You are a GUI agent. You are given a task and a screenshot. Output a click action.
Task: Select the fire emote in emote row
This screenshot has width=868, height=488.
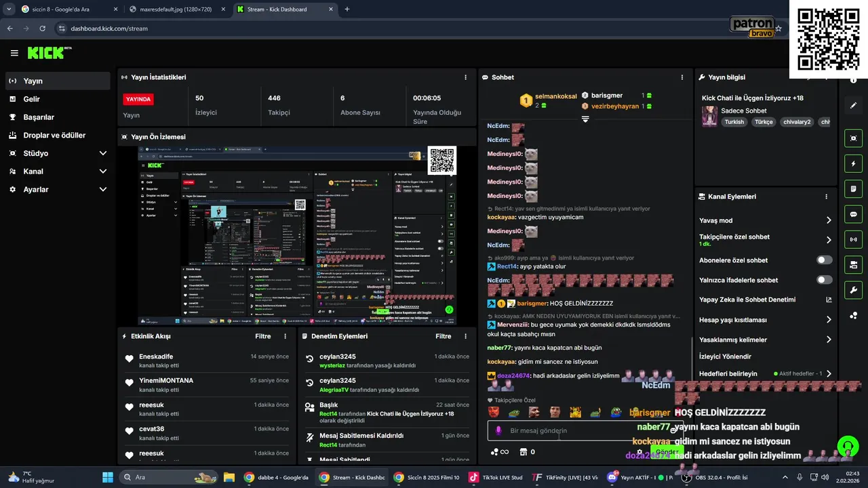point(575,412)
